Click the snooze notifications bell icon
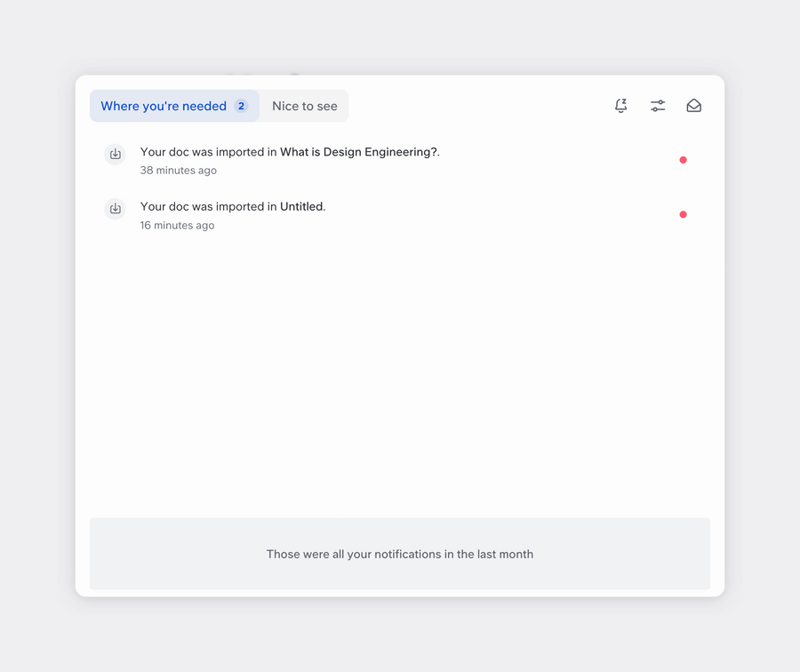The height and width of the screenshot is (672, 800). click(621, 105)
